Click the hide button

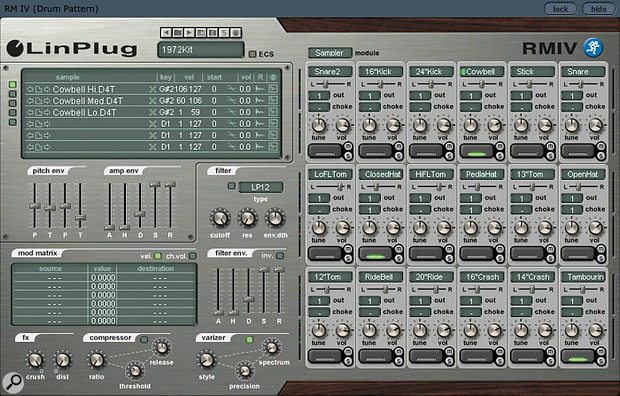[599, 9]
